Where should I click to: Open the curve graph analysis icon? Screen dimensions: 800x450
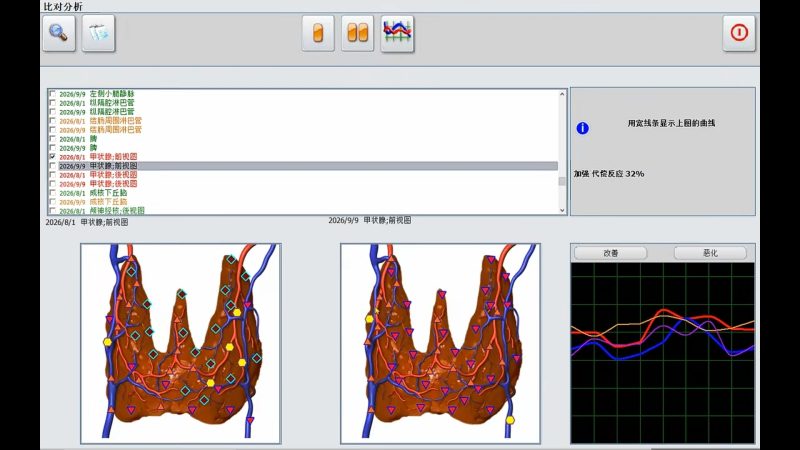pos(397,33)
